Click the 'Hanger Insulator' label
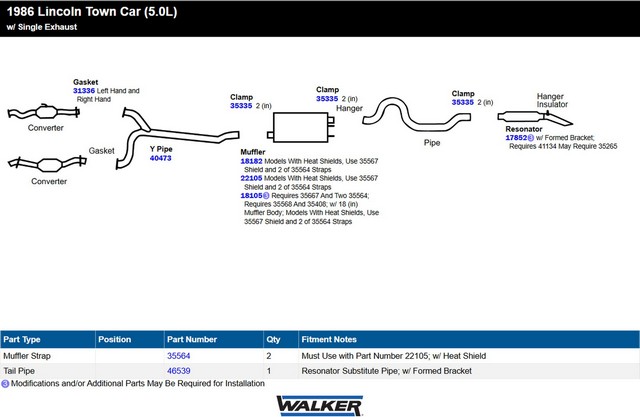Screen dimensions: 640x417 tap(552, 100)
